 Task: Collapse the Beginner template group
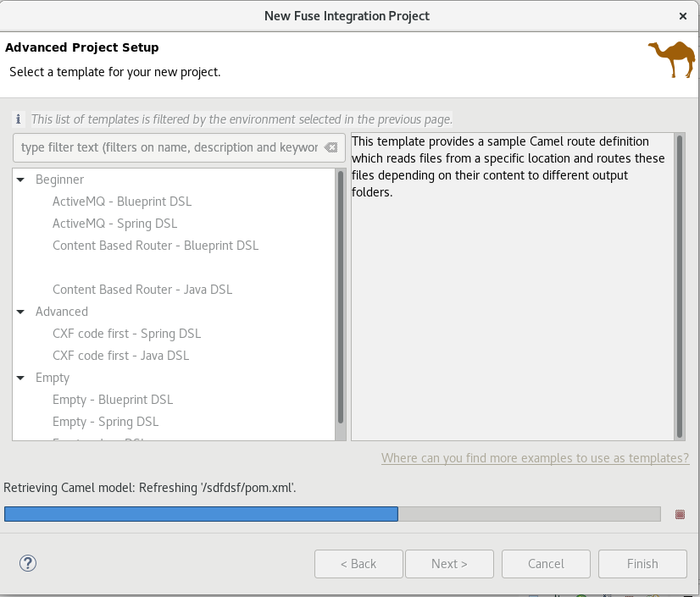coord(20,180)
